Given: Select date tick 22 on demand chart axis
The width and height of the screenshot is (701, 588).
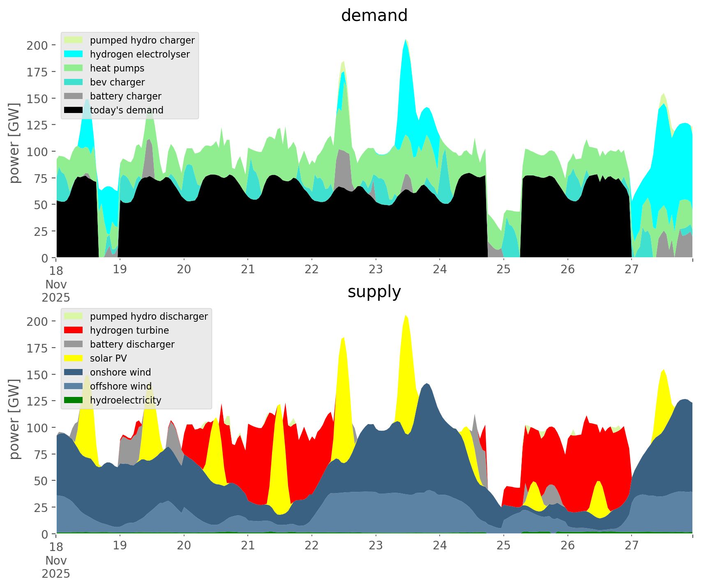Looking at the screenshot, I should pos(312,270).
